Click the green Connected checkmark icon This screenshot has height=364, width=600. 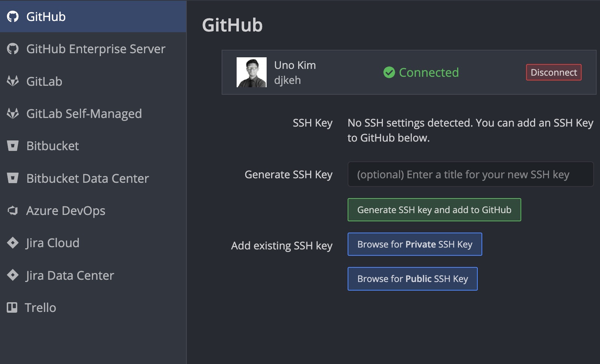click(x=389, y=72)
